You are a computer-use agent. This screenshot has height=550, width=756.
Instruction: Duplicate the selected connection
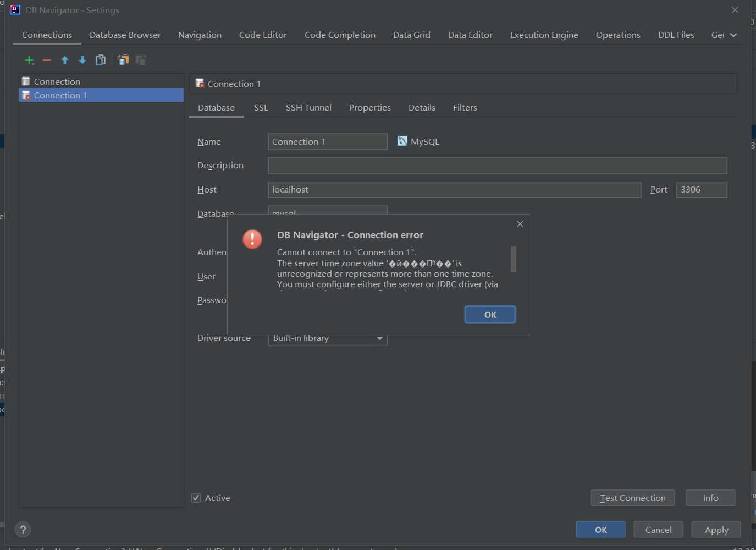101,60
